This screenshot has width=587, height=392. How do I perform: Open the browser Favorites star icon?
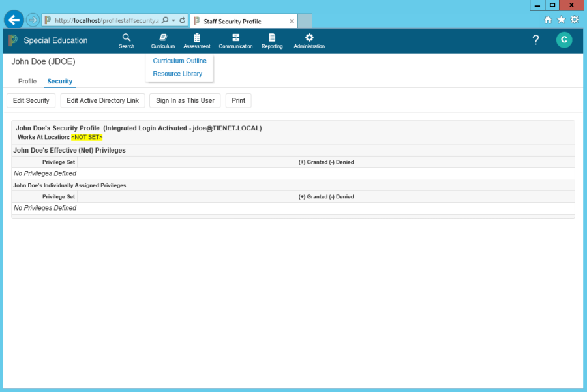coord(561,20)
